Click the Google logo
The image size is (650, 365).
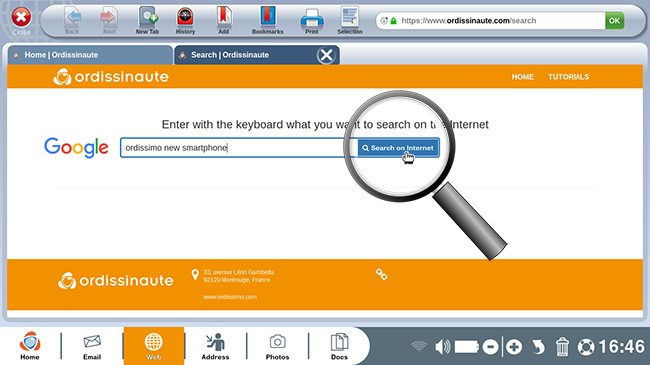tap(76, 147)
